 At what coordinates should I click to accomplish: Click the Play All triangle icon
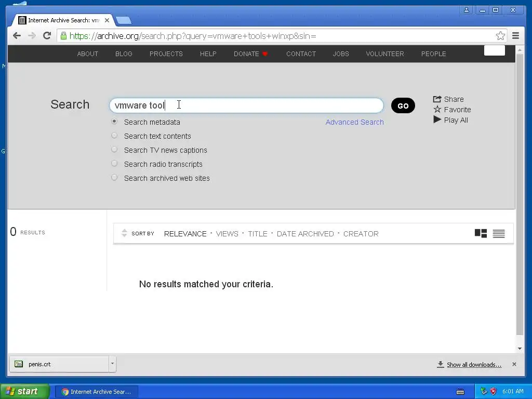click(437, 120)
